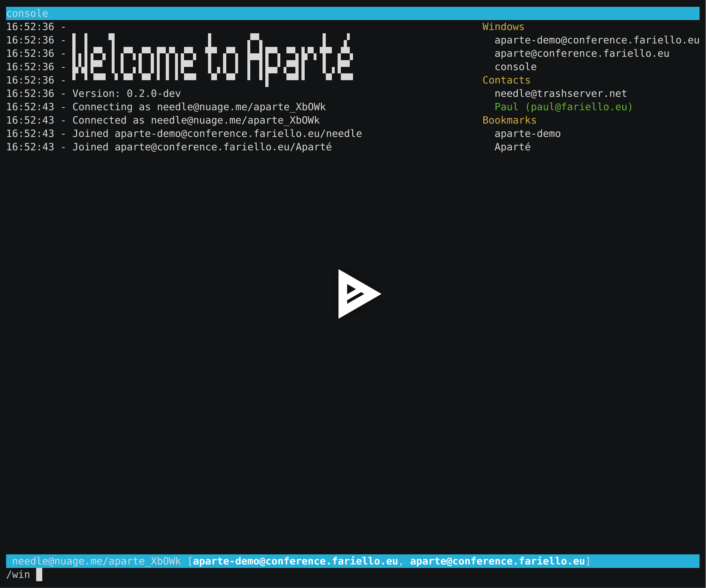Click needle@nuage.me/aparte_XbOWk in the status bar
The height and width of the screenshot is (588, 706).
tap(97, 561)
